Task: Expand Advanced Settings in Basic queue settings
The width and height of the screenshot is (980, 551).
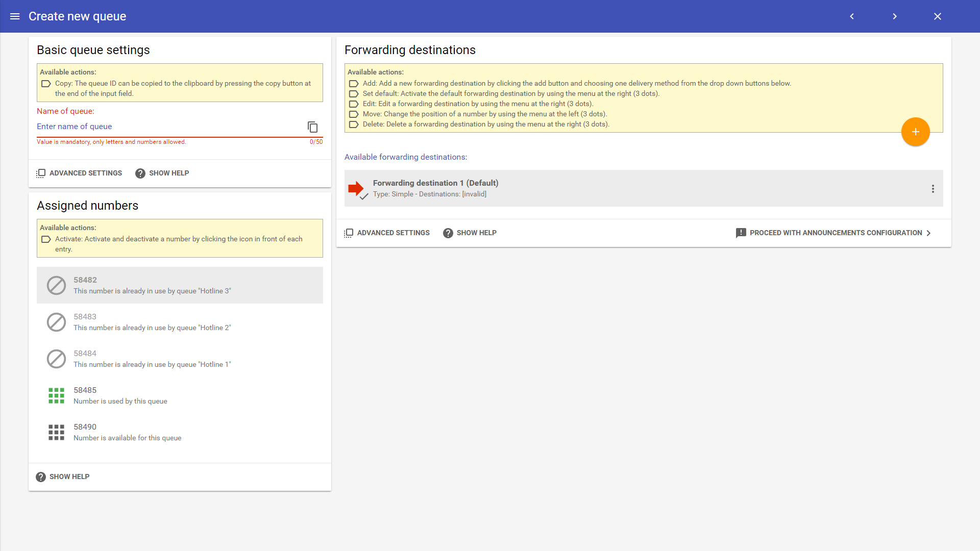Action: pyautogui.click(x=80, y=173)
